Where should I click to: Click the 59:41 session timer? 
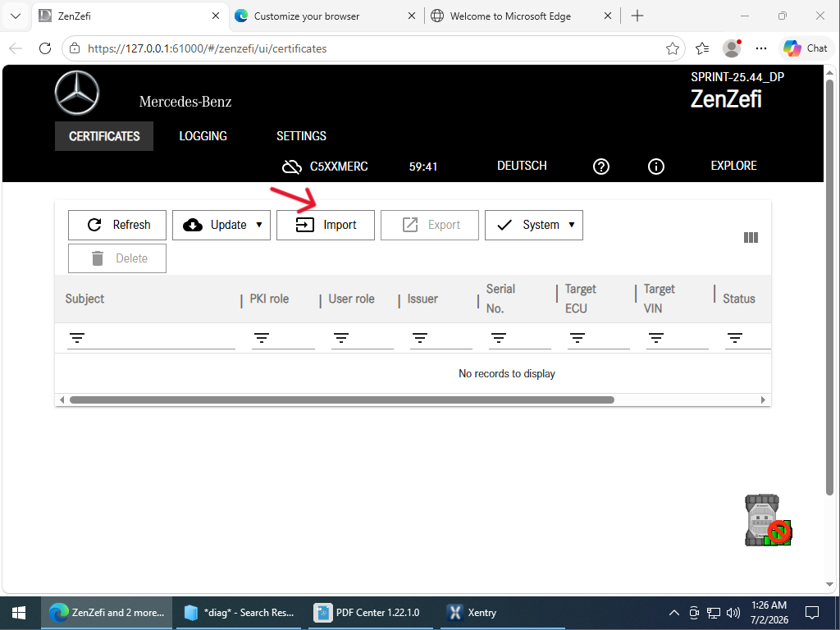tap(423, 167)
